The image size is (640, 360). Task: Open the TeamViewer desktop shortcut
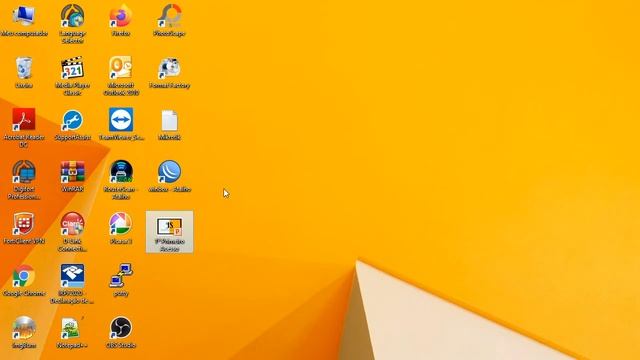click(121, 124)
